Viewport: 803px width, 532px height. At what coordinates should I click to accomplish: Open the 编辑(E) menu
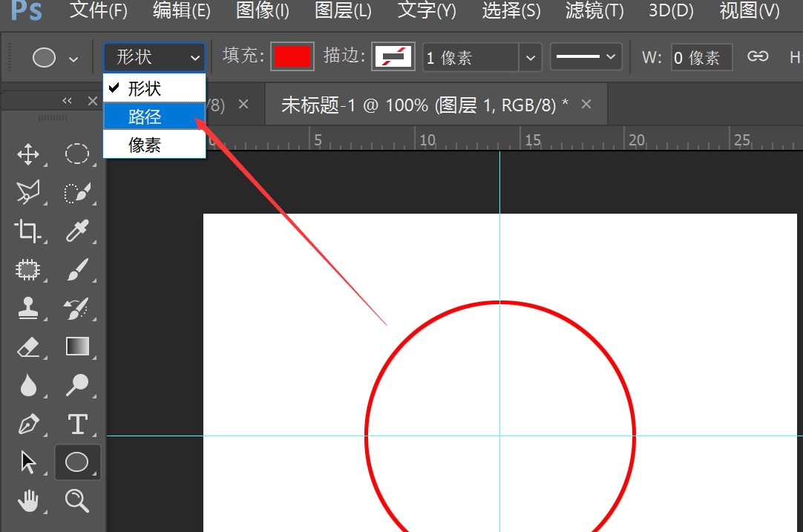(181, 10)
